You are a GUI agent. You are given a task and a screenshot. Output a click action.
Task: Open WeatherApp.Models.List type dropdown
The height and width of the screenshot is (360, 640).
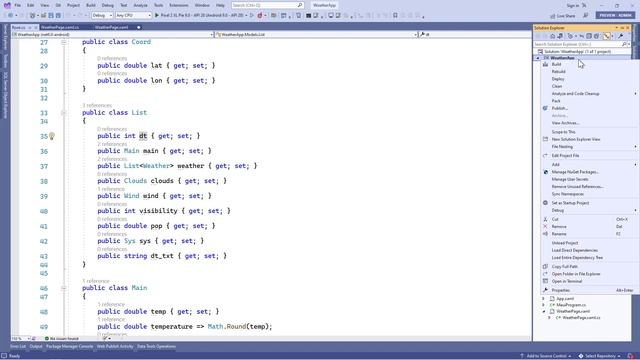[x=316, y=35]
